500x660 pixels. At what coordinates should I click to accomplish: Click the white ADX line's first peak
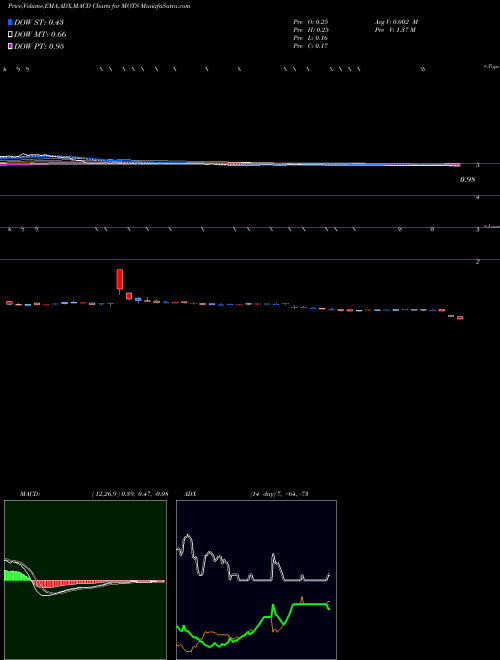click(187, 537)
